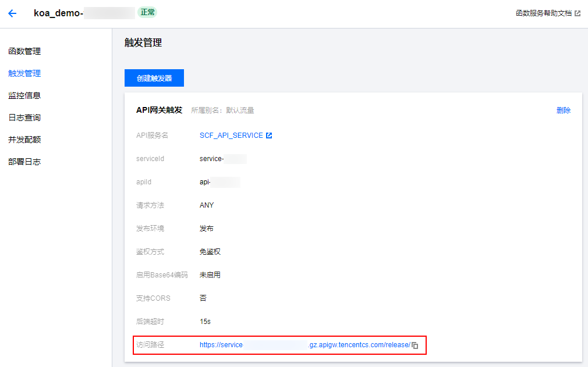The width and height of the screenshot is (588, 367).
Task: Open SCF_API_SERVICE external link icon
Action: pos(269,136)
